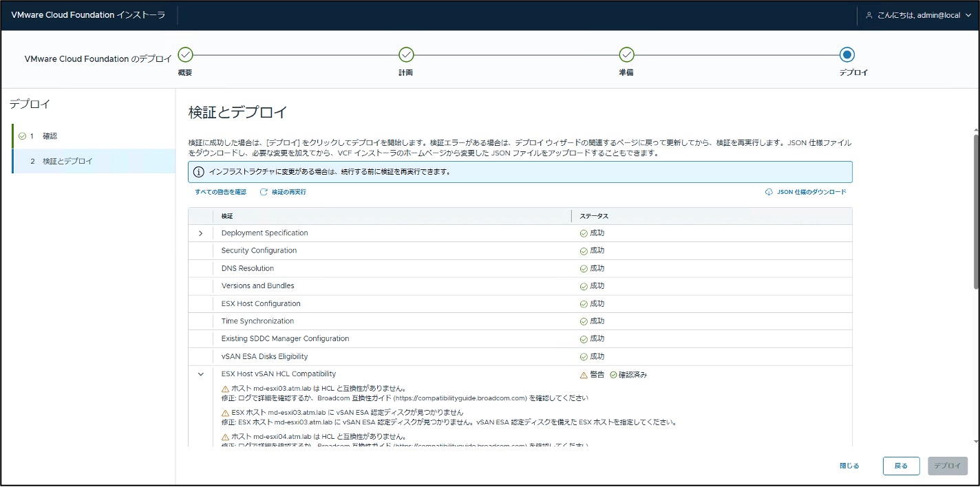
Task: Go to the 準備 step circle
Action: point(626,54)
